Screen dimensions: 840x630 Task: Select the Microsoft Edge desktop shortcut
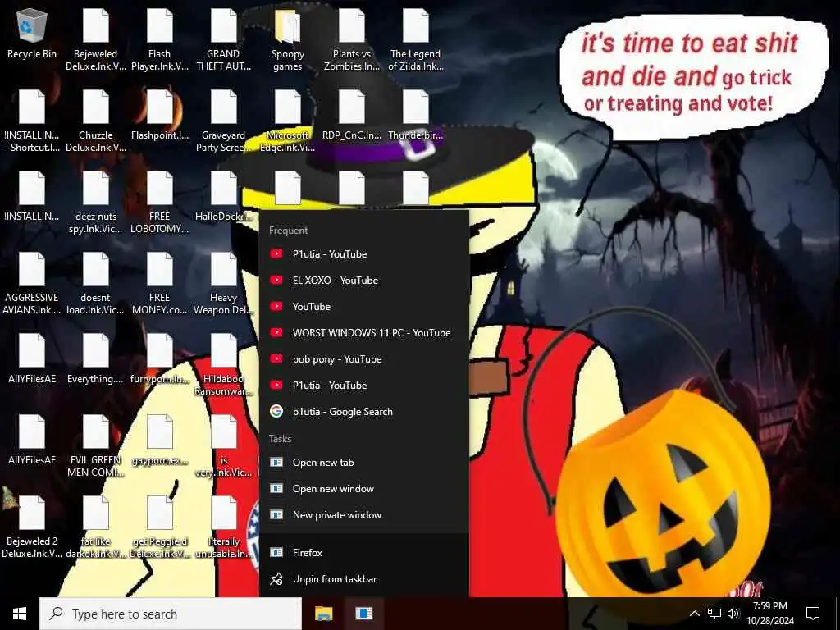click(x=288, y=121)
